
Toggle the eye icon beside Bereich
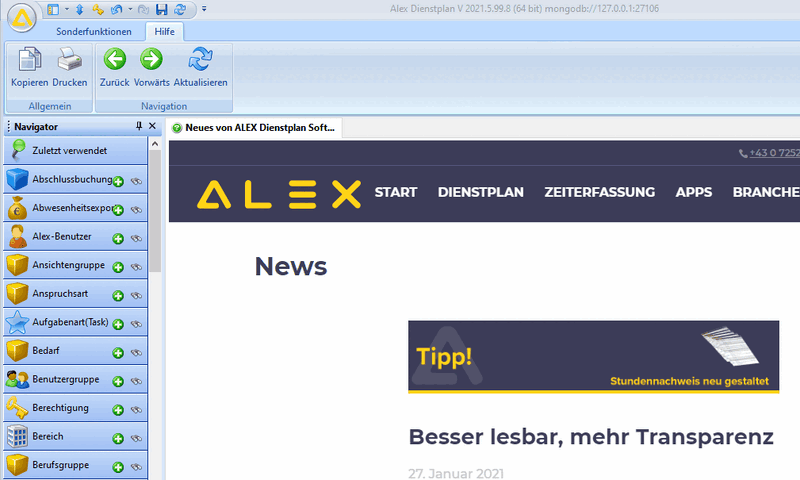coord(136,439)
